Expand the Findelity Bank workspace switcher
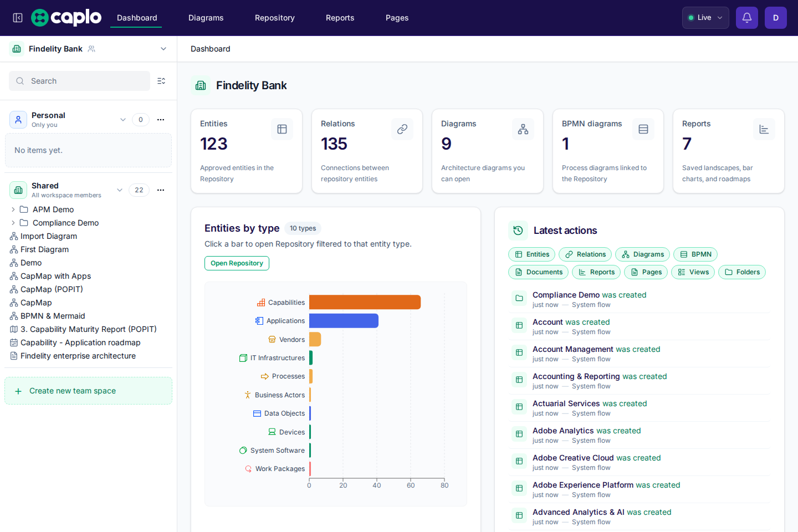This screenshot has height=532, width=798. 163,49
